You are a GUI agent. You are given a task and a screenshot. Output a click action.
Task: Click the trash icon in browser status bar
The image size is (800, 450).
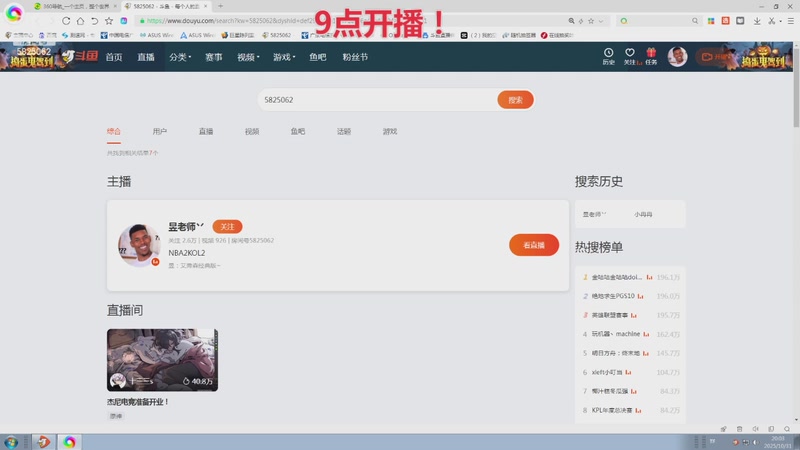[739, 429]
